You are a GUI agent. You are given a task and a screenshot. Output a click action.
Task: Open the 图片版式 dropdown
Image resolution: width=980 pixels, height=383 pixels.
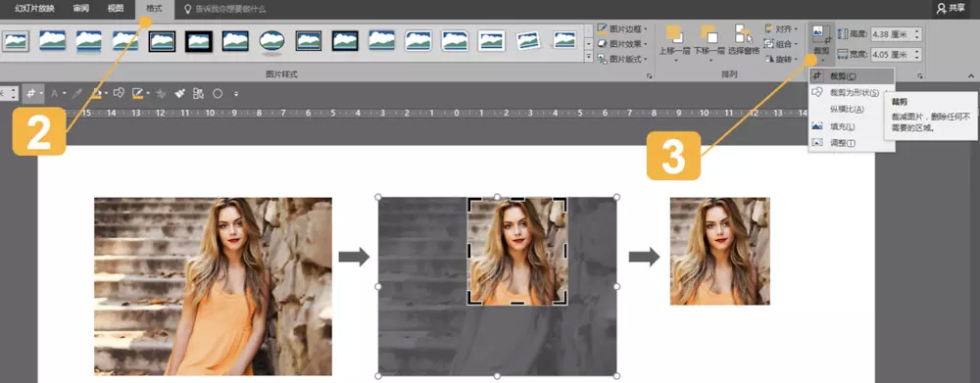(x=622, y=60)
